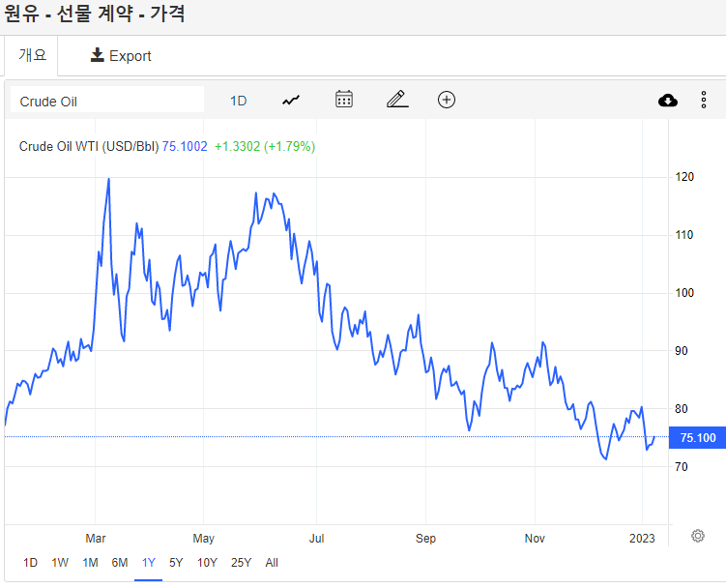Select the 6M time range
Viewport: 726px width, 588px height.
tap(120, 563)
